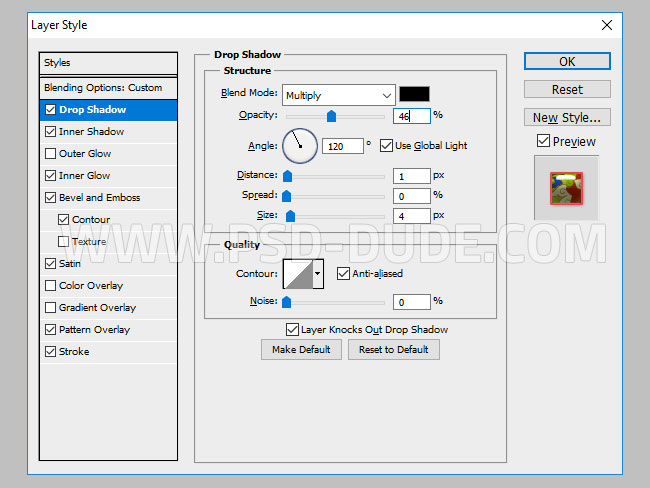650x488 pixels.
Task: Open the Bevel and Emboss settings
Action: tap(99, 198)
